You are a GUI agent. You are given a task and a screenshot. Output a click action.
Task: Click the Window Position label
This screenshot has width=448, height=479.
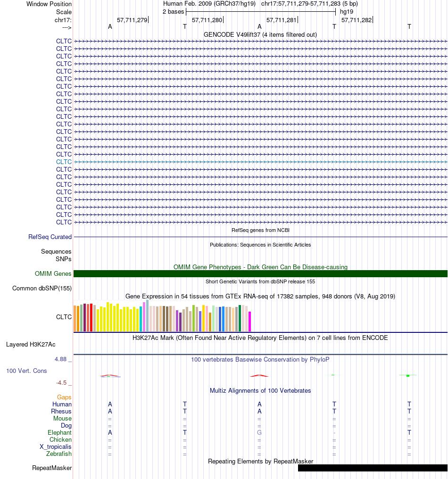[49, 4]
